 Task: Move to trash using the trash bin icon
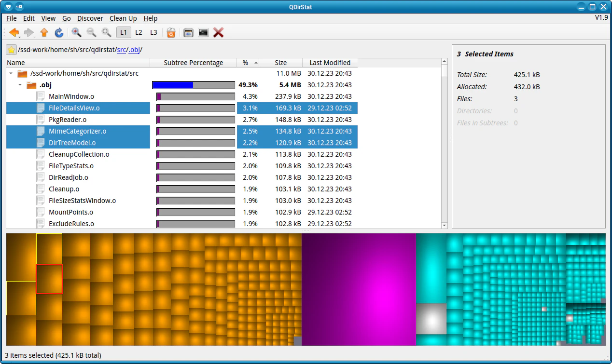[x=171, y=32]
